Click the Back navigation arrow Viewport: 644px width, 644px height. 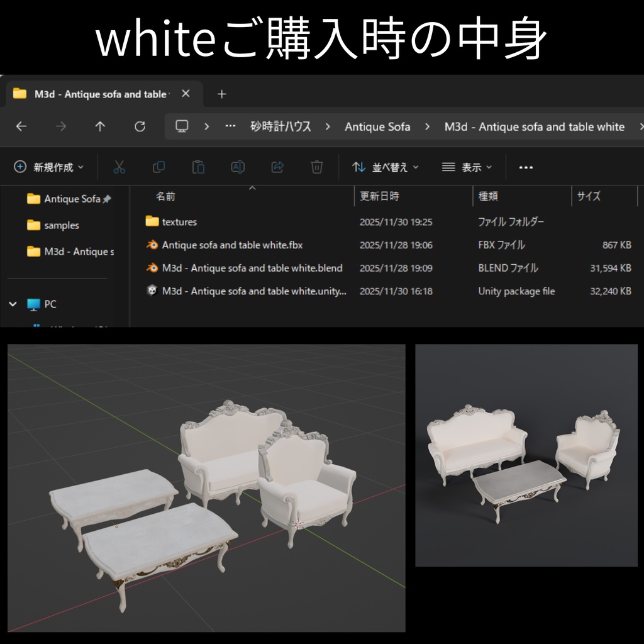point(21,126)
